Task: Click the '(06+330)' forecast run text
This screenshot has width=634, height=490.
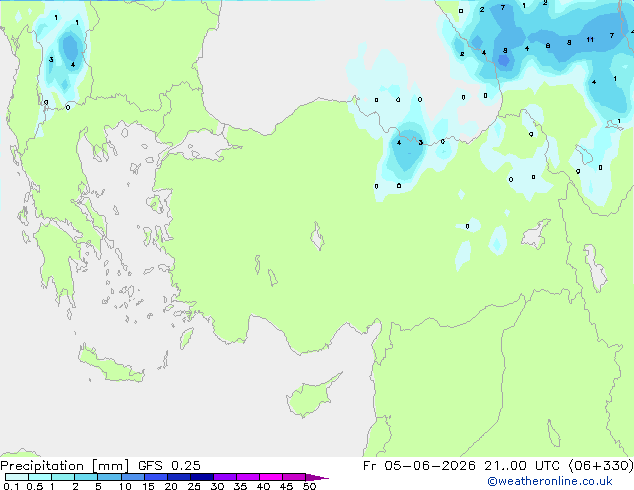Action: point(601,466)
